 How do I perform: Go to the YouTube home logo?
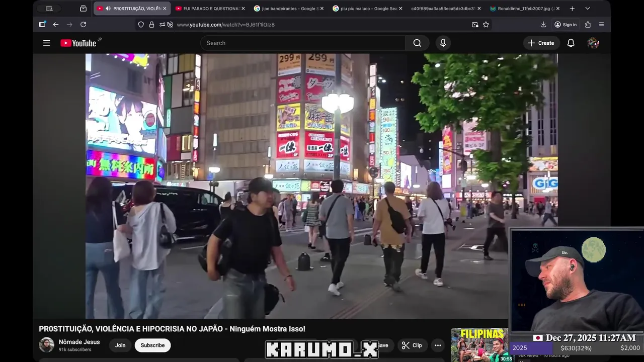(x=78, y=43)
